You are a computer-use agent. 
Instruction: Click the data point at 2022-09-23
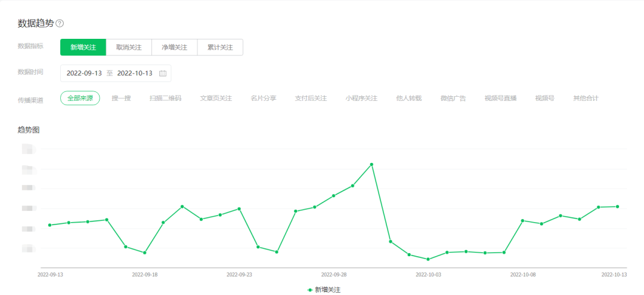(x=239, y=208)
